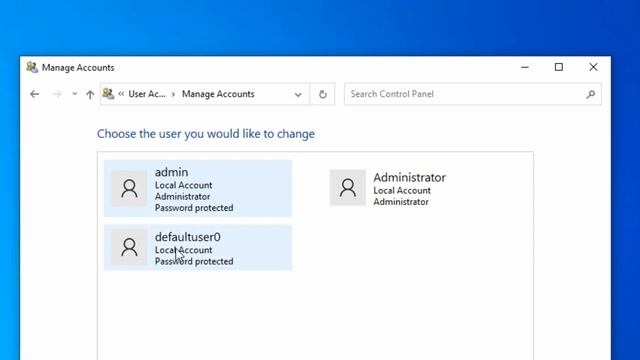Close the Manage Accounts window
The width and height of the screenshot is (640, 360).
click(593, 67)
